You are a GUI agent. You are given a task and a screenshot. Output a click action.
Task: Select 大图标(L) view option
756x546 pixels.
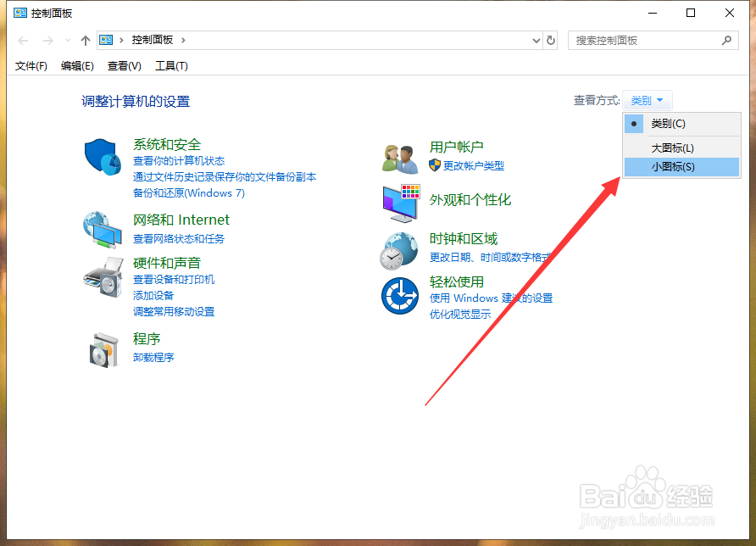coord(681,148)
